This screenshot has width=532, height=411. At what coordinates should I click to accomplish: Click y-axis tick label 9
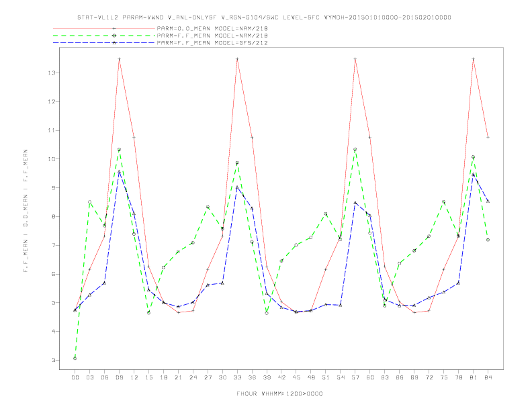pyautogui.click(x=53, y=188)
